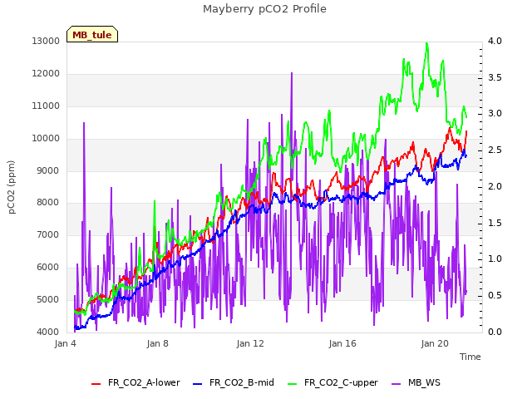This screenshot has width=532, height=399.
Task: Click the 1.0 right-axis tick label
Action: point(495,259)
